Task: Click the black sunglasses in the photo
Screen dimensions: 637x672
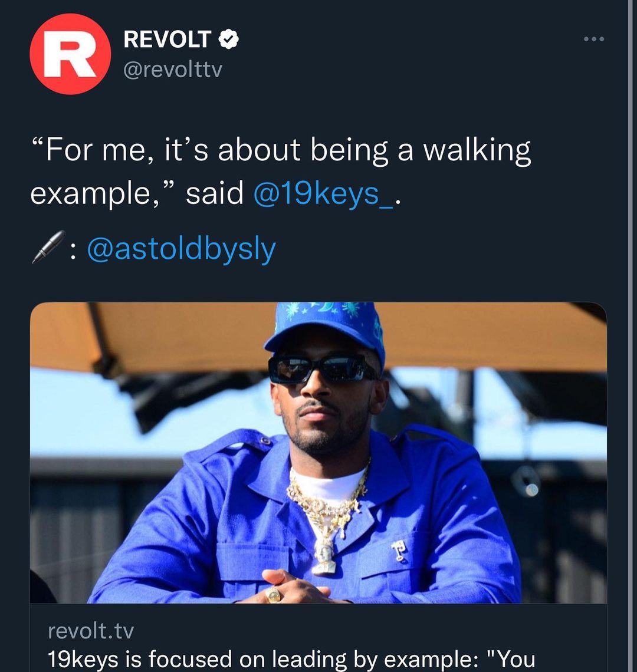Action: [x=321, y=368]
